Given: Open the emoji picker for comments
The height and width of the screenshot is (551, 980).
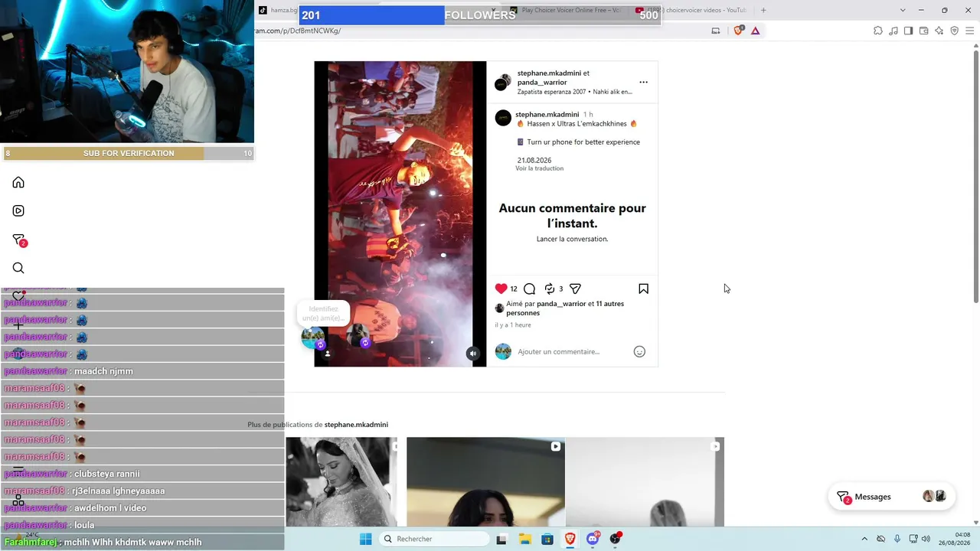Looking at the screenshot, I should pyautogui.click(x=639, y=351).
